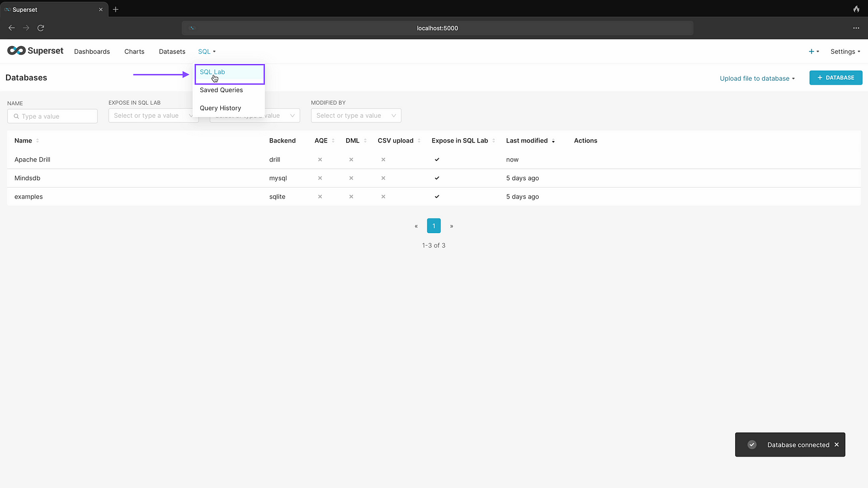
Task: Open the plus create menu
Action: (x=814, y=52)
